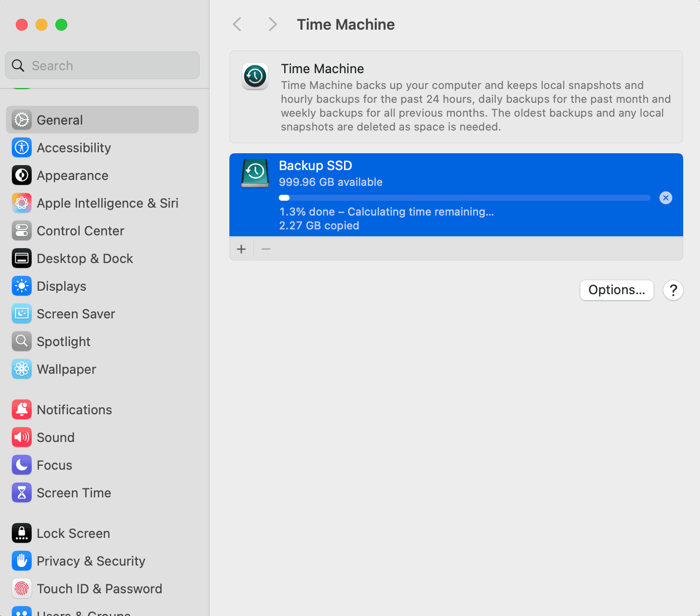The height and width of the screenshot is (616, 700).
Task: Select the Appearance icon in sidebar
Action: [22, 175]
